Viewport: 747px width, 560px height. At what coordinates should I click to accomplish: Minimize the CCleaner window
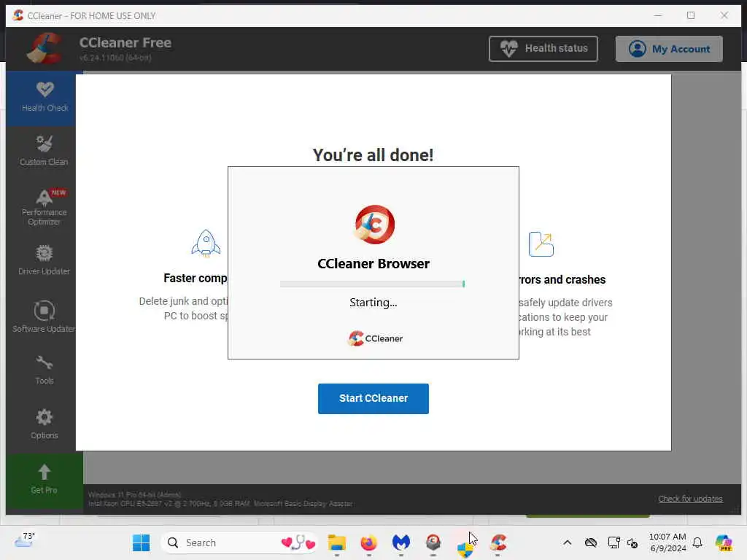(x=658, y=15)
